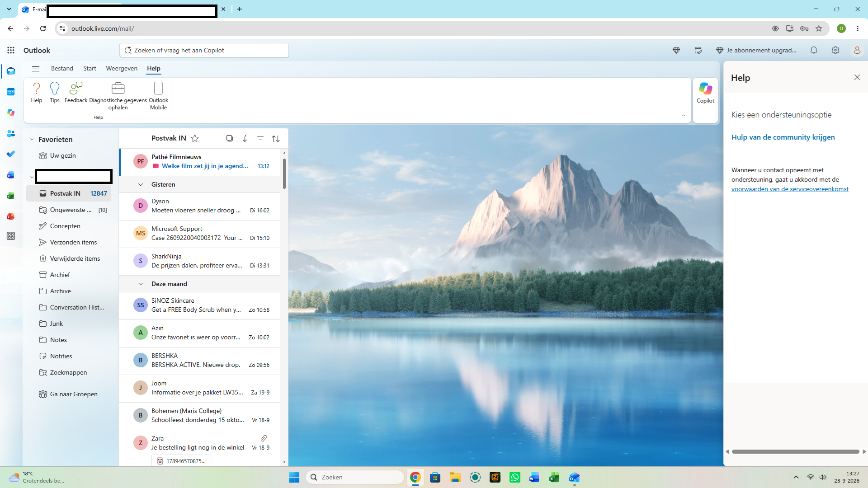Open the app launcher waffle
The image size is (868, 488).
11,50
